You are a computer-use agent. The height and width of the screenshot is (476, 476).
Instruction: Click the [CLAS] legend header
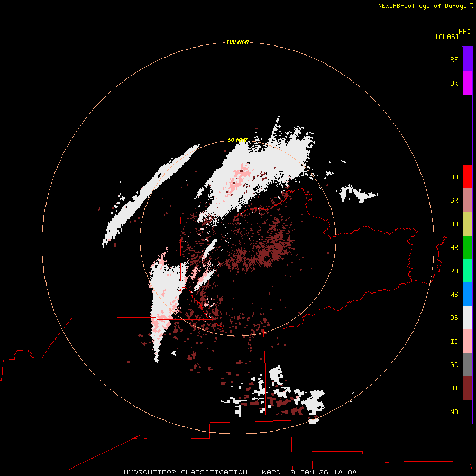[447, 36]
